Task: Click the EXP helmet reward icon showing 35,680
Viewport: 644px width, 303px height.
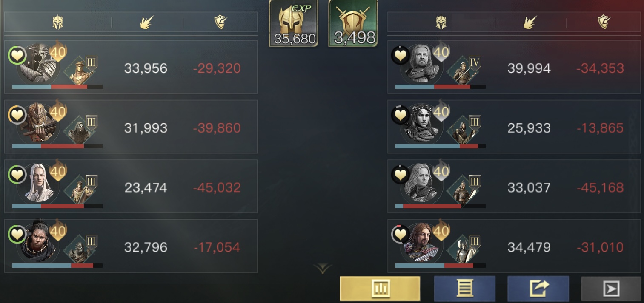Action: tap(293, 23)
